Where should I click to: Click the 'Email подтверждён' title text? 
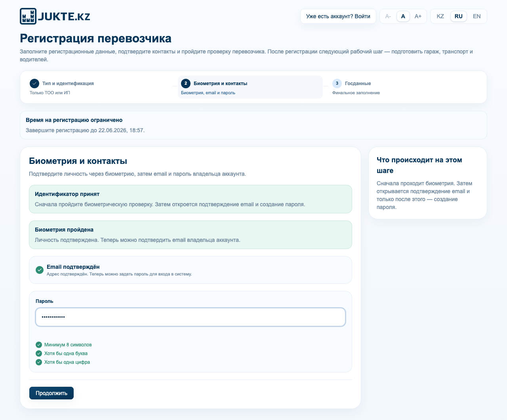tap(73, 267)
